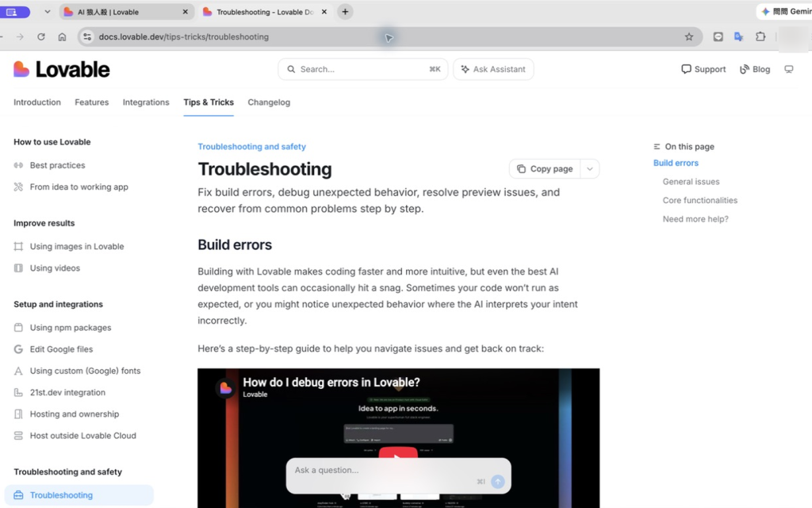Open 21st.dev integration page
This screenshot has width=812, height=508.
pyautogui.click(x=67, y=392)
